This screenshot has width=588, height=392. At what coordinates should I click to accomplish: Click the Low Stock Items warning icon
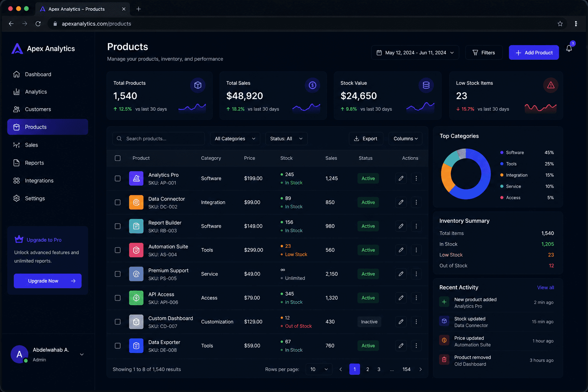click(551, 85)
